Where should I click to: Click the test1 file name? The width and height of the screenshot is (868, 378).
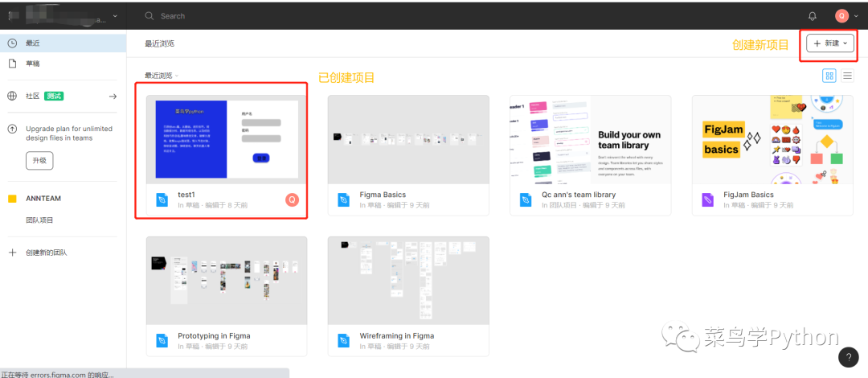coord(187,195)
